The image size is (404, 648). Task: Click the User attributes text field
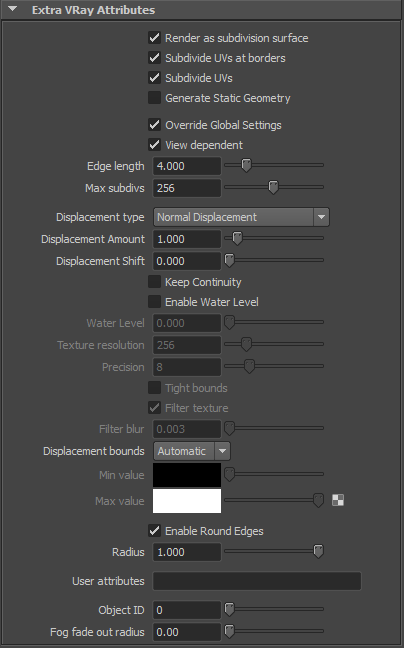(257, 581)
